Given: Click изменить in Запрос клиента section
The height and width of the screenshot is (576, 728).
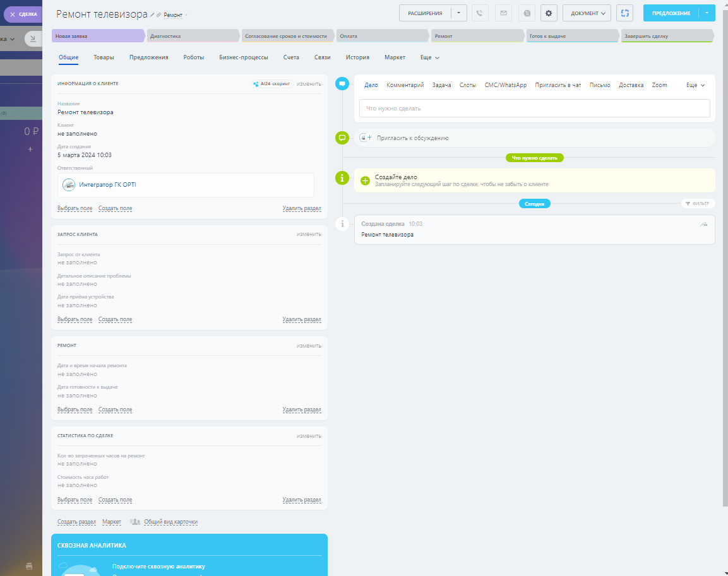Looking at the screenshot, I should tap(309, 234).
